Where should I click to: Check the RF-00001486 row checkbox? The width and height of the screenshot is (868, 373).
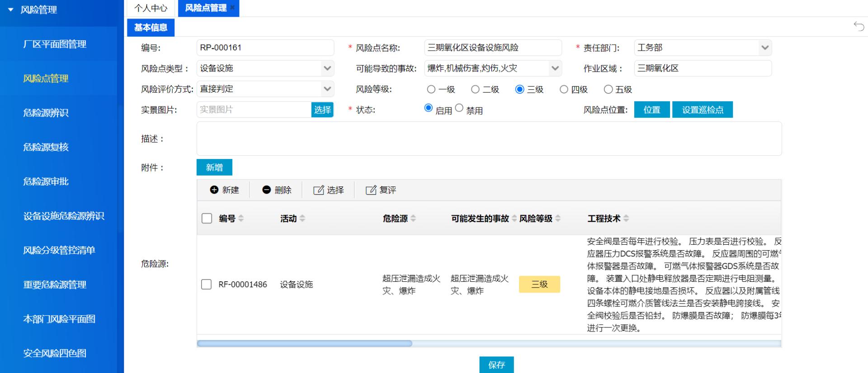(x=206, y=284)
